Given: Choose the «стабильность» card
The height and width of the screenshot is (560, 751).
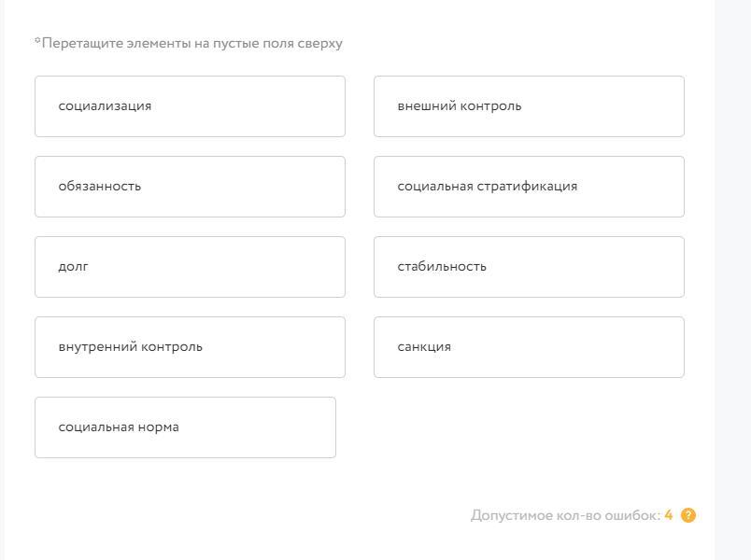Looking at the screenshot, I should 529,267.
